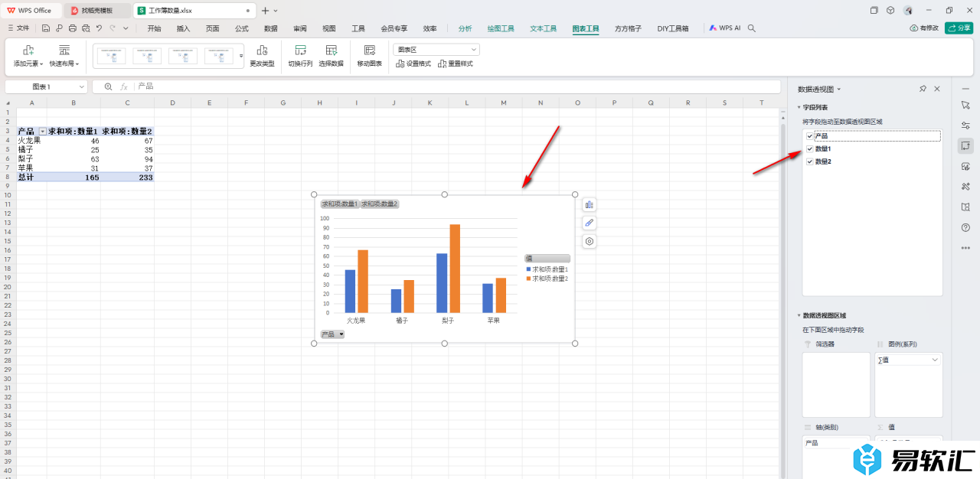The height and width of the screenshot is (479, 980).
Task: Click the help question mark icon in sidebar
Action: (965, 227)
